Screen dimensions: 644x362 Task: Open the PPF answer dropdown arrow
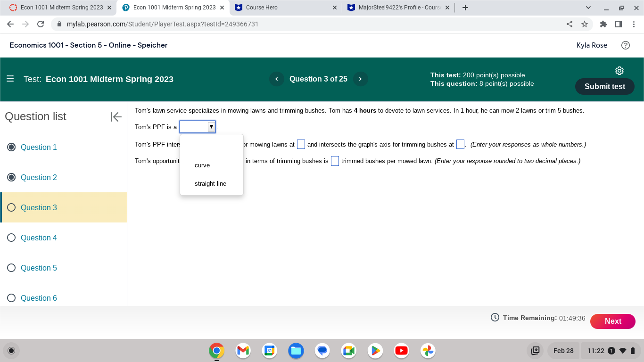coord(211,126)
